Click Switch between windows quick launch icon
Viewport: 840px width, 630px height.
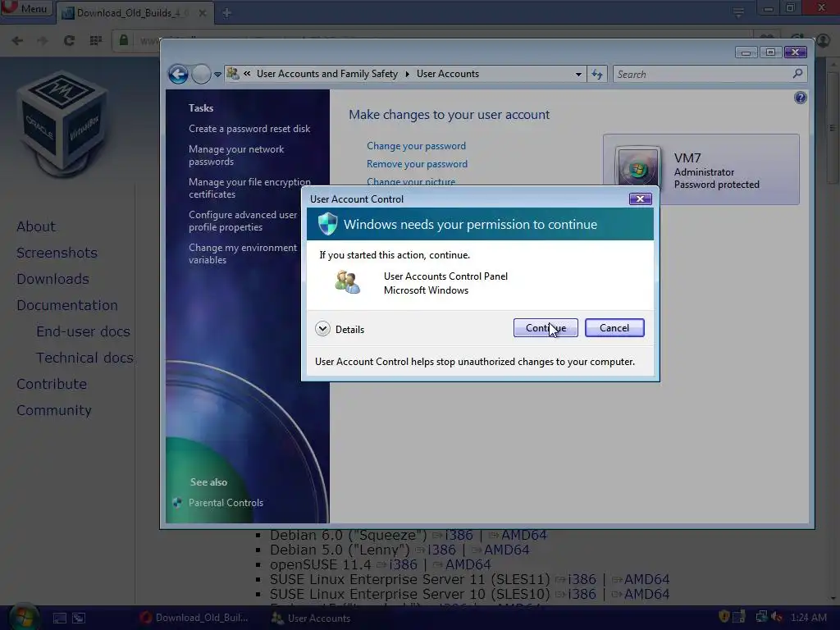[79, 619]
